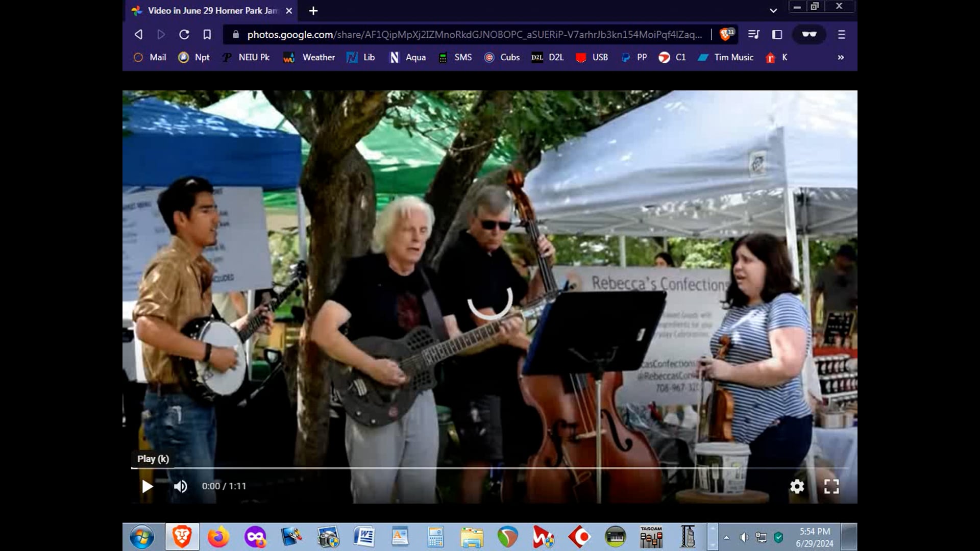
Task: Click Brave browser taskbar icon
Action: pos(182,537)
